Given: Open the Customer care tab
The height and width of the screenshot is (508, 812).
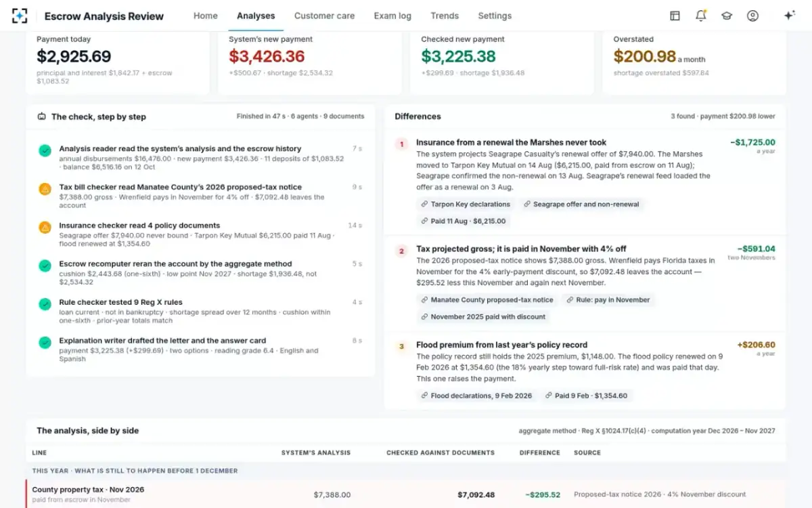Looking at the screenshot, I should click(x=324, y=16).
